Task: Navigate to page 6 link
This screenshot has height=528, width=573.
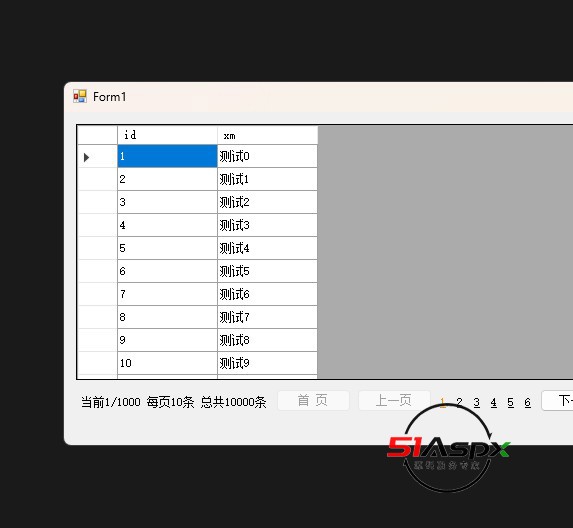Action: point(527,402)
